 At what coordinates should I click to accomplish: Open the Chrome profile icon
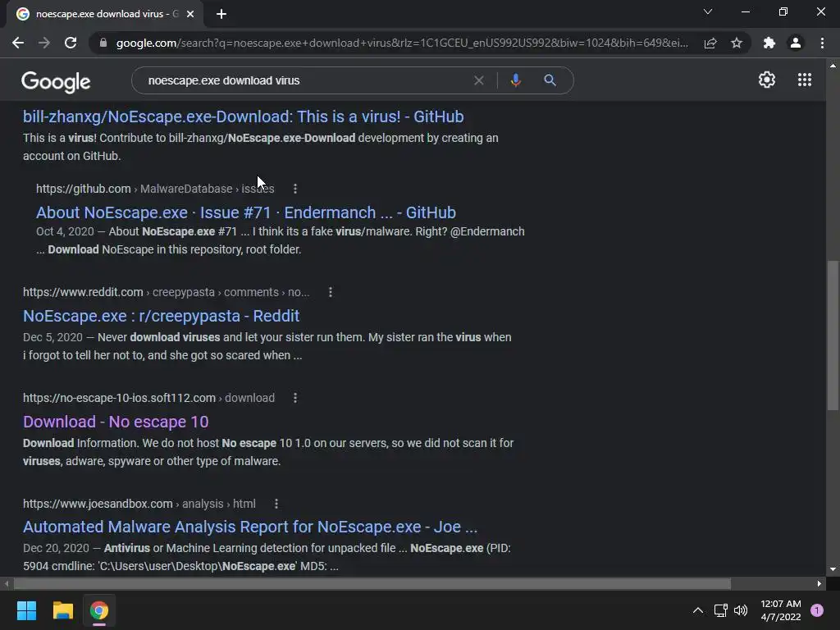(796, 43)
